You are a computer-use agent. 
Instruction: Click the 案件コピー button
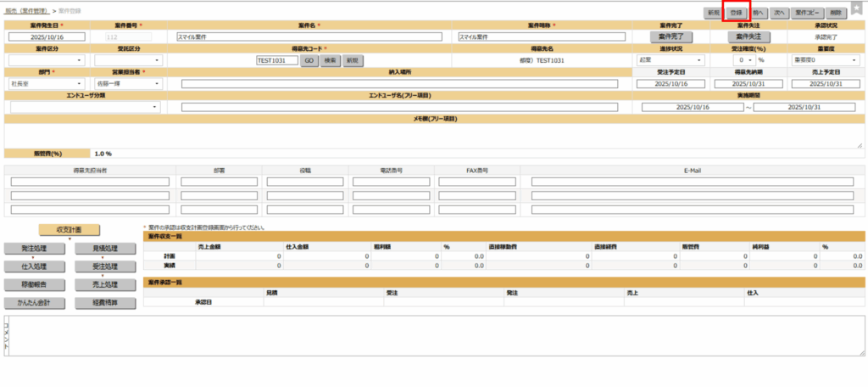click(807, 13)
